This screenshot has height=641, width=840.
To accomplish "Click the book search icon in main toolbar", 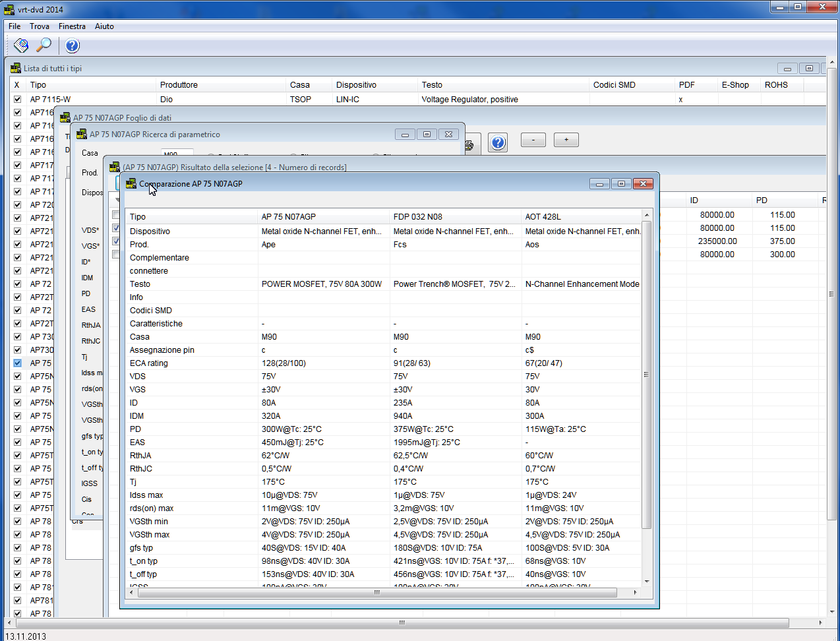I will coord(21,46).
